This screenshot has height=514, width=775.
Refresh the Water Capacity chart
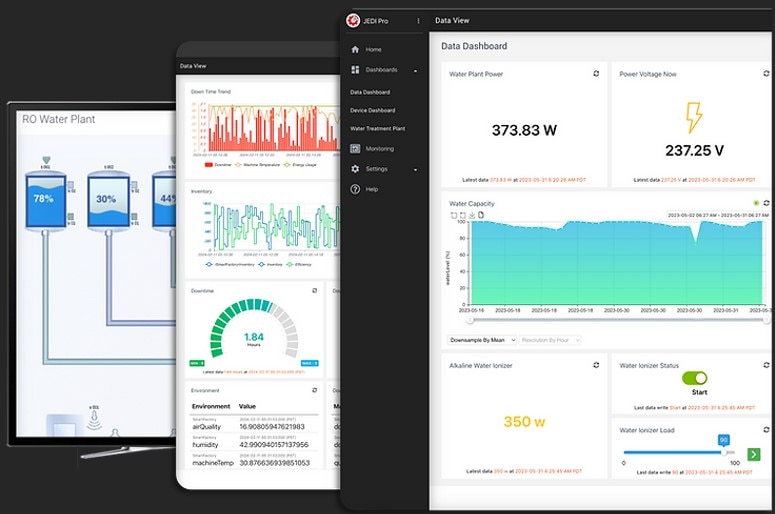[x=766, y=203]
